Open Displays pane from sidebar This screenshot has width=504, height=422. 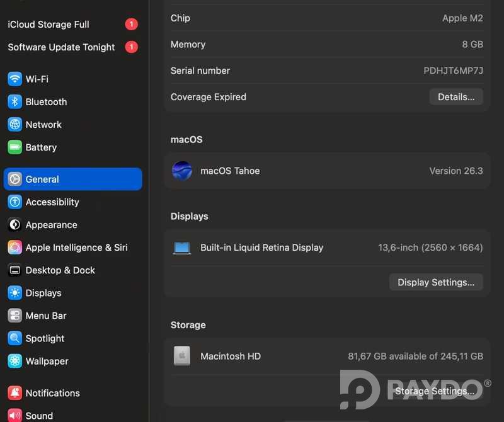point(72,293)
